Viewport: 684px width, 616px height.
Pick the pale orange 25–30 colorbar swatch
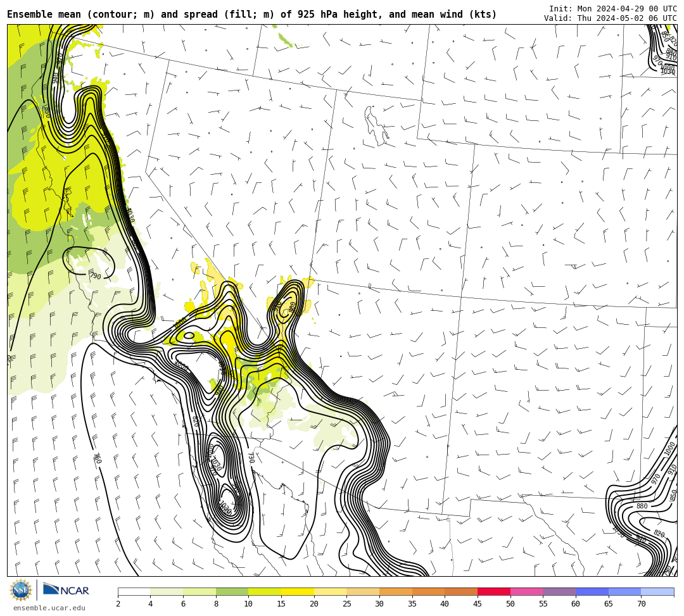tap(363, 591)
